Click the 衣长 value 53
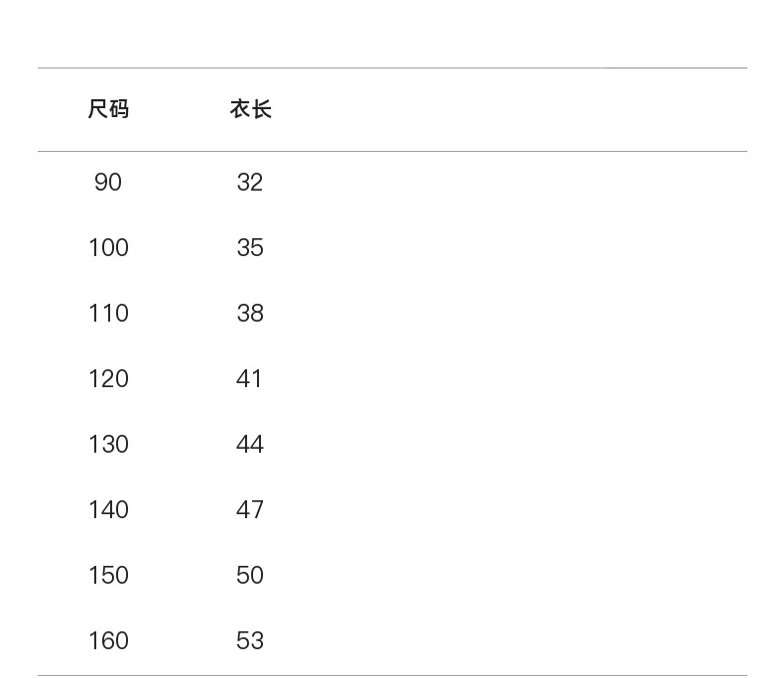This screenshot has width=784, height=678. click(250, 641)
